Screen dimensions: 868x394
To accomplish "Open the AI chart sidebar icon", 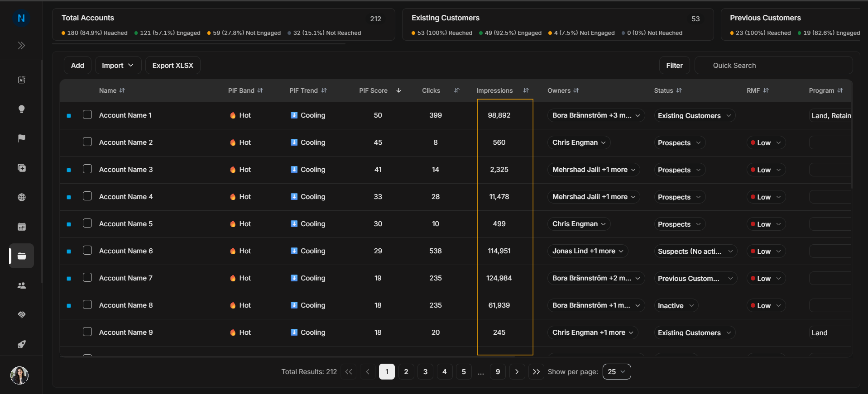I will click(x=21, y=80).
